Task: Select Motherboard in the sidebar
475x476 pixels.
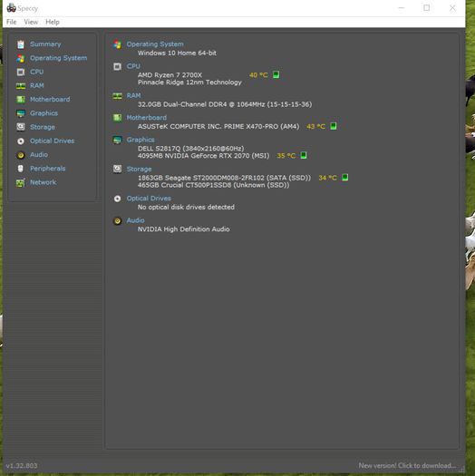Action: (50, 99)
